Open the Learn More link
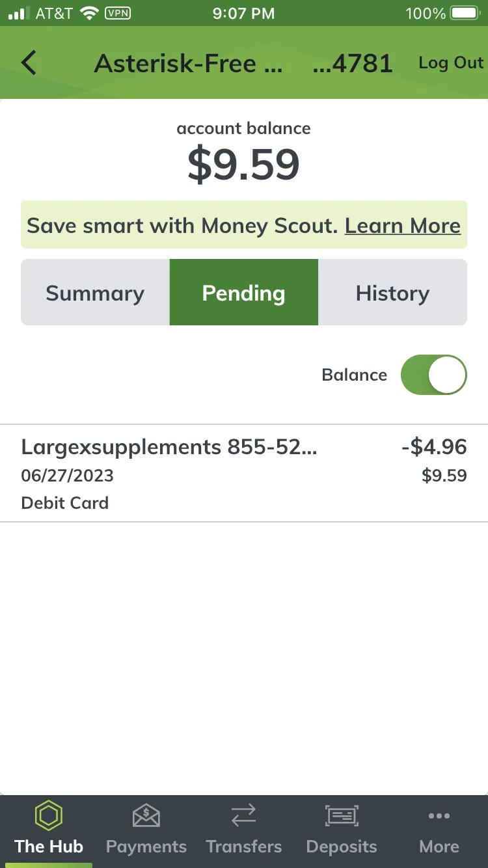The width and height of the screenshot is (488, 868). (403, 226)
